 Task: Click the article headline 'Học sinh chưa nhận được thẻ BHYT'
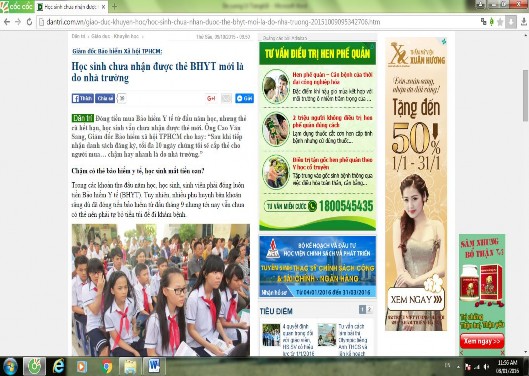coord(158,72)
